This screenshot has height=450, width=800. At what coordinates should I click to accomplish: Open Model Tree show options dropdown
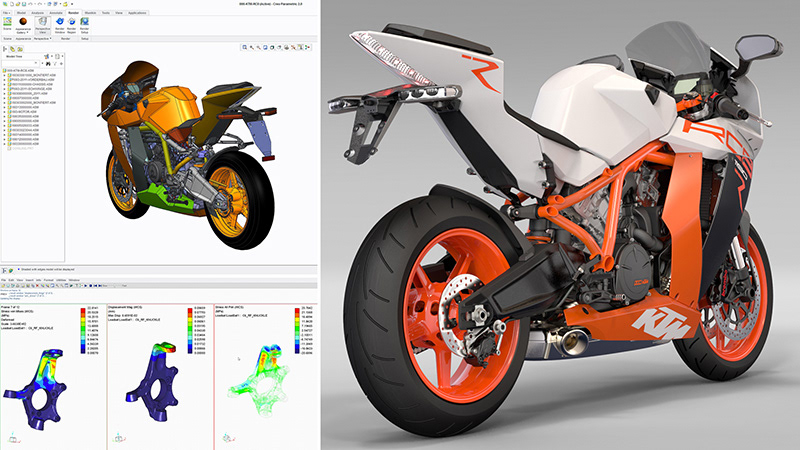tap(58, 56)
